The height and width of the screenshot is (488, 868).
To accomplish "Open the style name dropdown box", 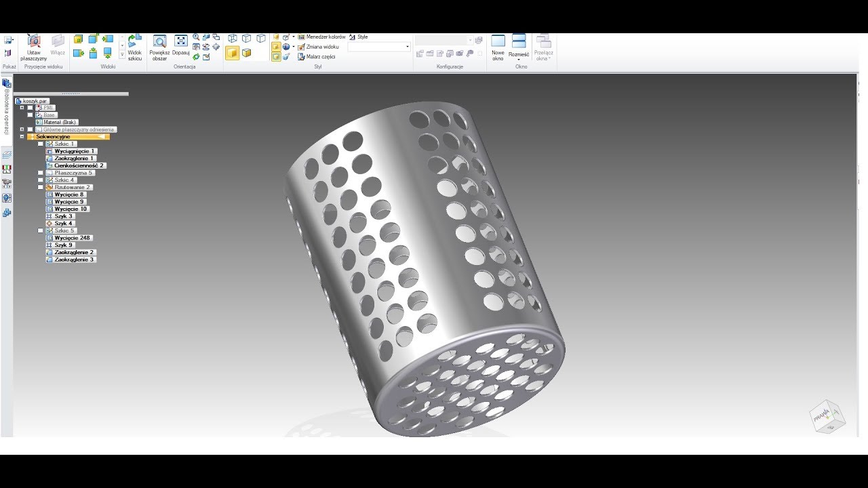I will coord(380,47).
